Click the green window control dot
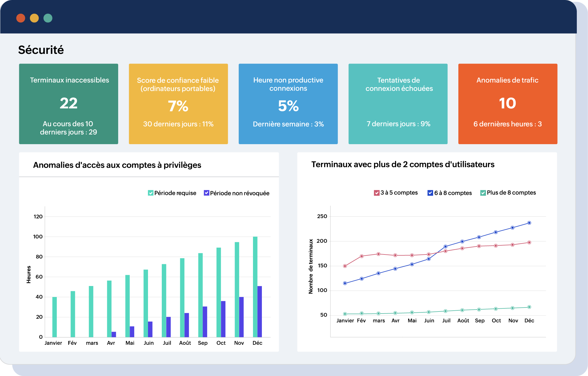 point(48,18)
